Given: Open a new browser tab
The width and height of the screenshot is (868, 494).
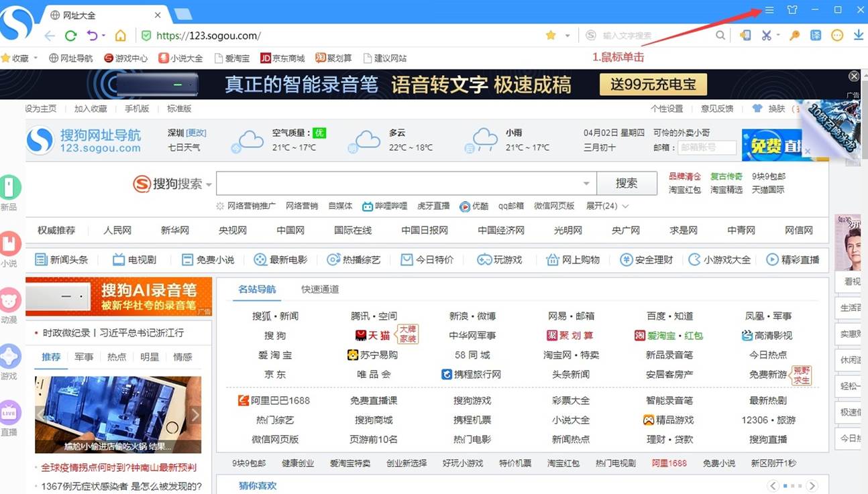Looking at the screenshot, I should (182, 15).
